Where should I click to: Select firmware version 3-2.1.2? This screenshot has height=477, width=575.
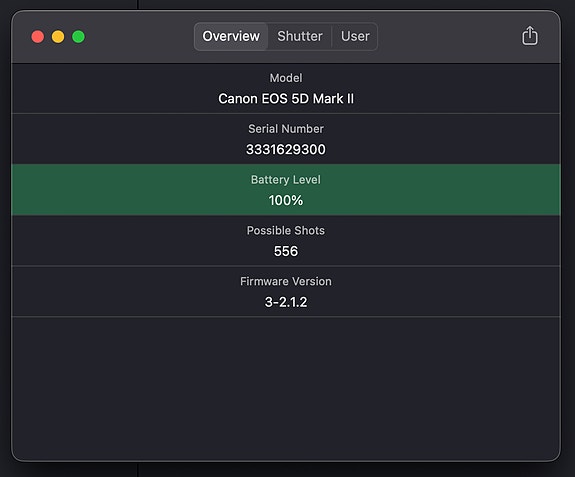(286, 302)
